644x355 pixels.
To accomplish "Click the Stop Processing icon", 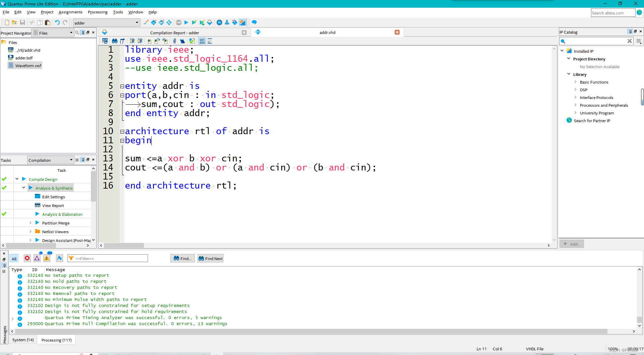I will pyautogui.click(x=179, y=22).
